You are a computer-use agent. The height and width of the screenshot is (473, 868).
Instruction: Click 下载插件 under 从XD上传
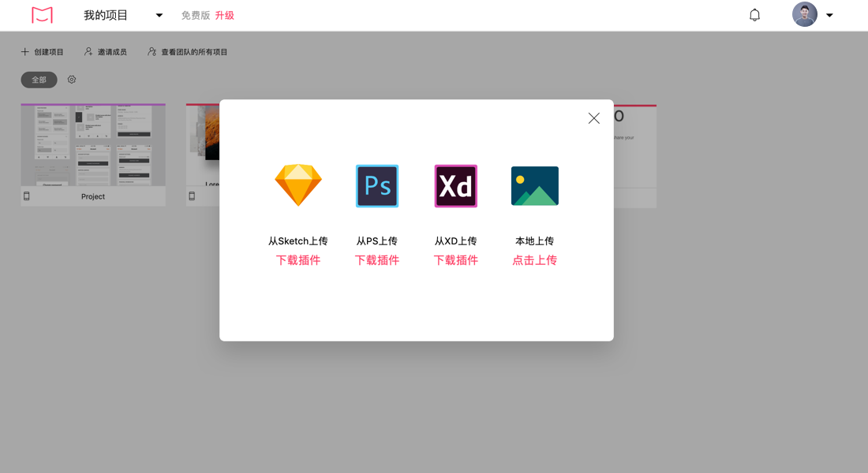click(455, 260)
